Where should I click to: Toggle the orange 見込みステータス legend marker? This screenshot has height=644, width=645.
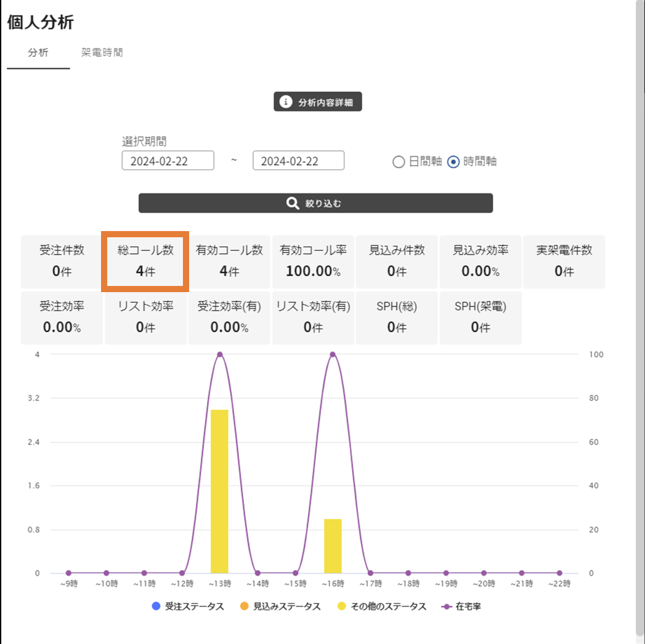[244, 606]
